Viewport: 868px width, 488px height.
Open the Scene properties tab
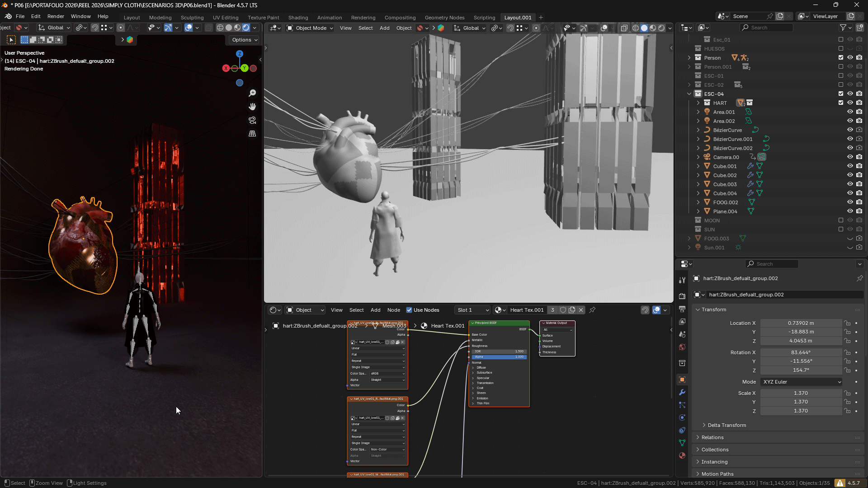682,334
